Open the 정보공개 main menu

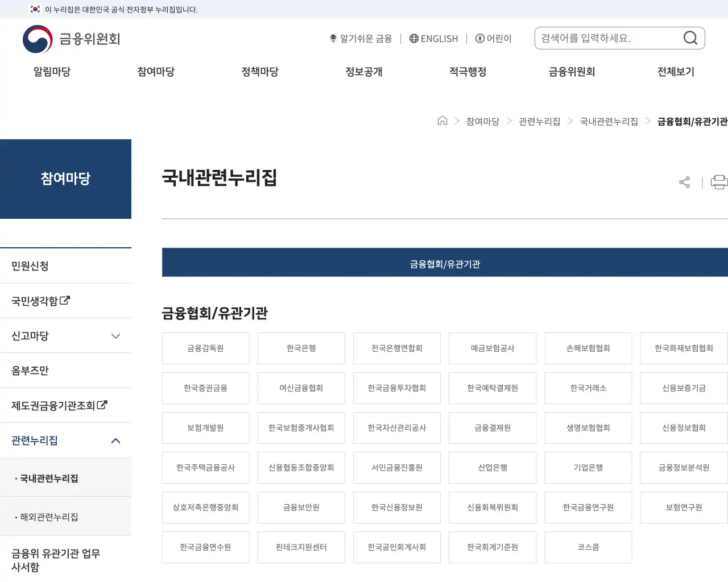pos(364,72)
